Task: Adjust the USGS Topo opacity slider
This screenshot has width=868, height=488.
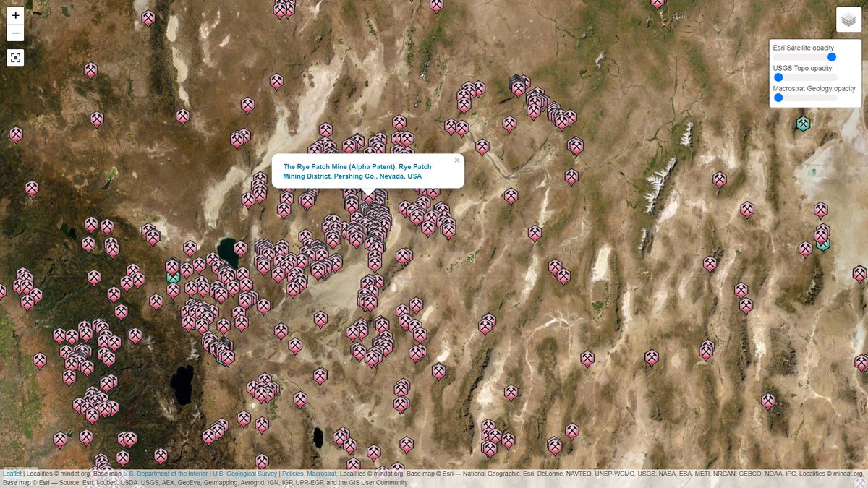Action: 805,77
